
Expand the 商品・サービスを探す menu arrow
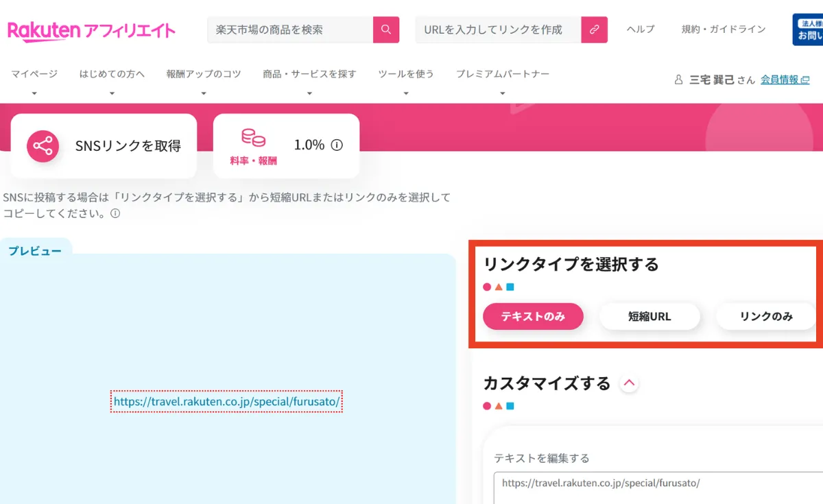click(x=309, y=93)
